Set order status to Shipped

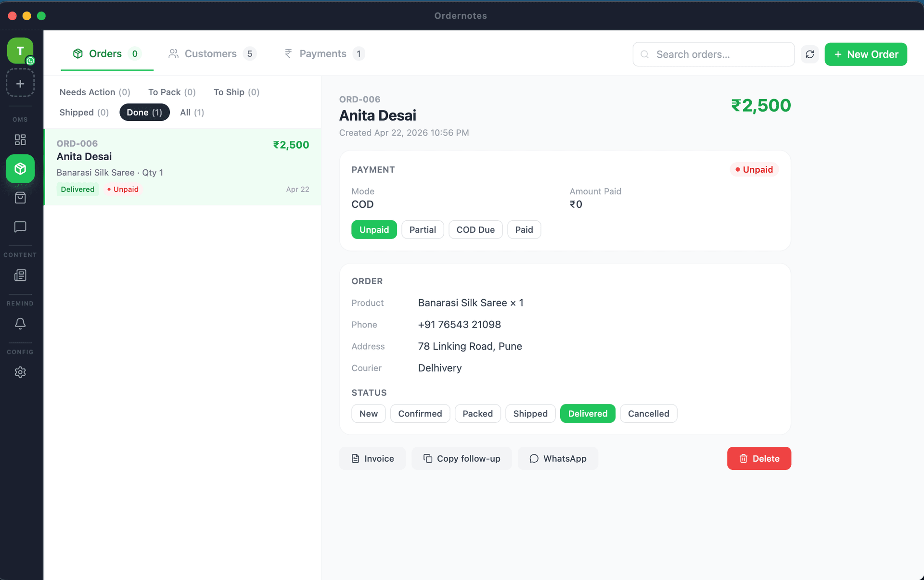530,414
